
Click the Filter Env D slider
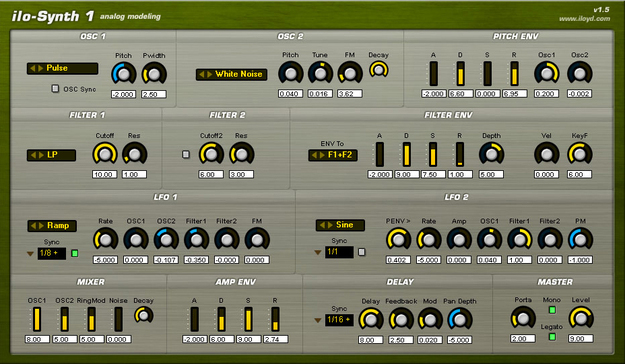pyautogui.click(x=407, y=154)
